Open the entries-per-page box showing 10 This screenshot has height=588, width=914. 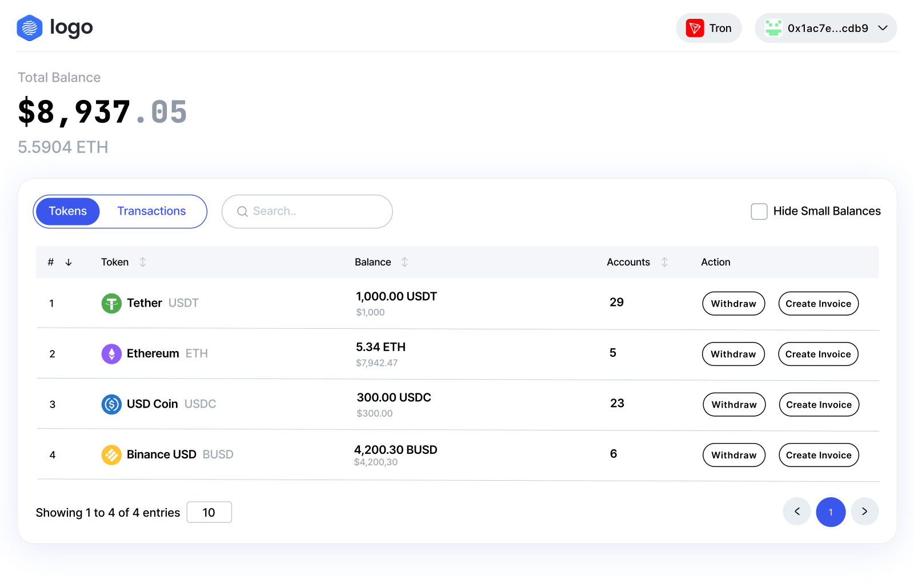click(x=209, y=512)
